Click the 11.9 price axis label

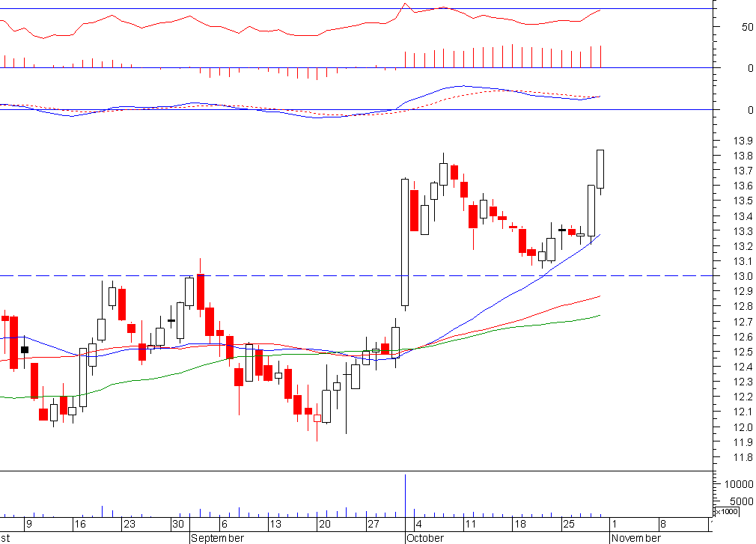(x=743, y=442)
